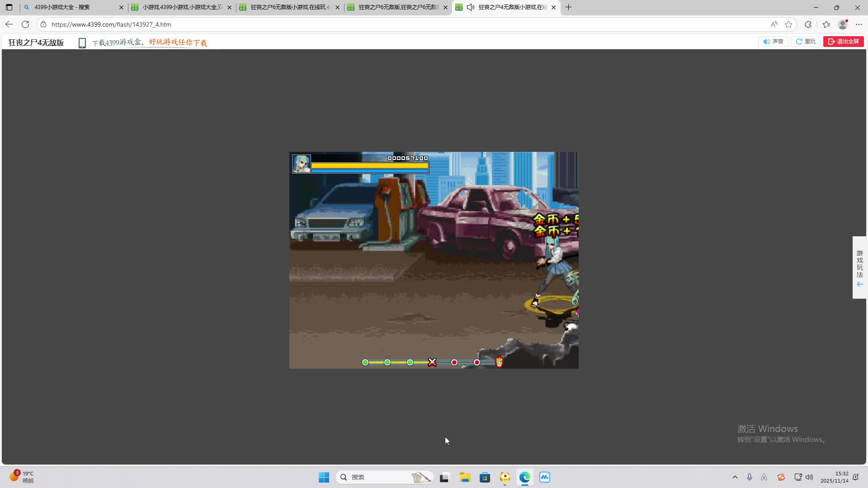Mute tab using speaker icon on active tab
868x488 pixels.
[471, 7]
